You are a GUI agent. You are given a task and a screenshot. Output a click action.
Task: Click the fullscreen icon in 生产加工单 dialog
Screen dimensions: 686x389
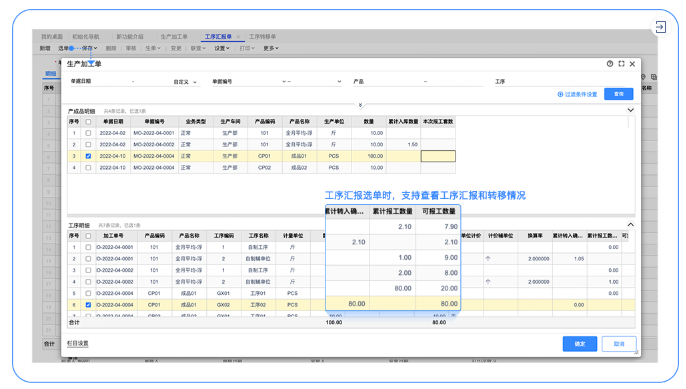[621, 64]
